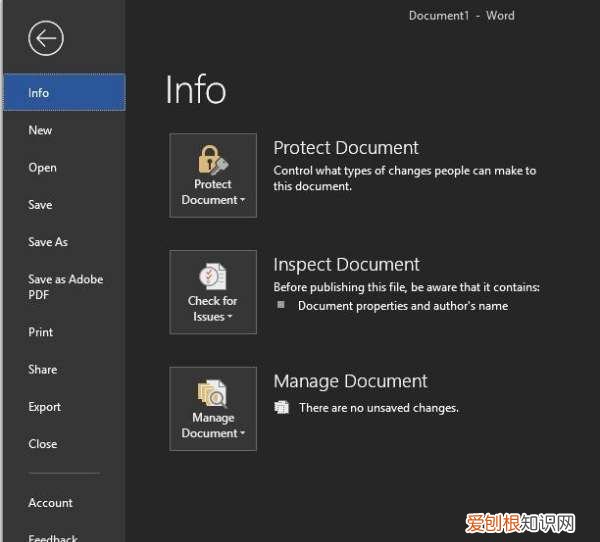This screenshot has height=542, width=600.
Task: Click the back arrow to exit backstage
Action: pyautogui.click(x=46, y=39)
